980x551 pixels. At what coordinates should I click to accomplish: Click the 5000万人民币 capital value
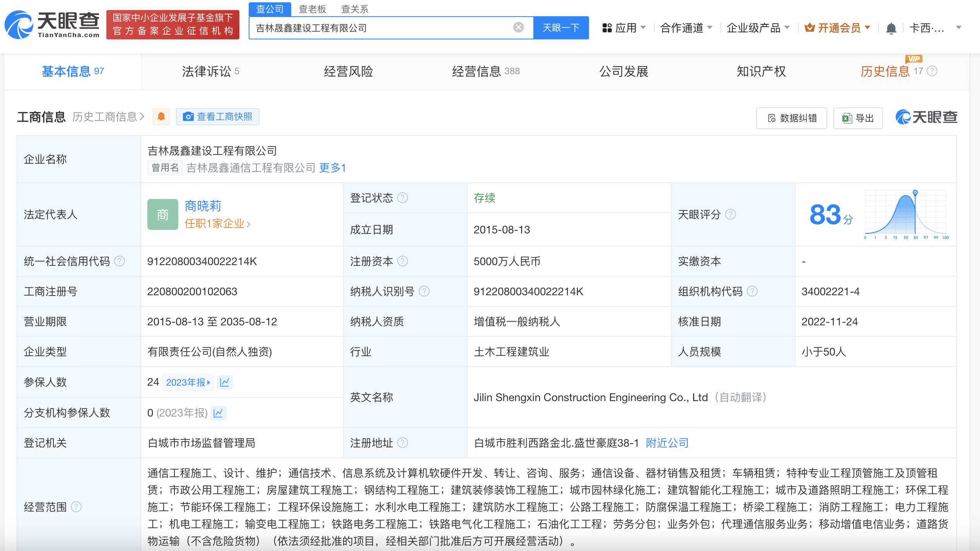(x=507, y=261)
